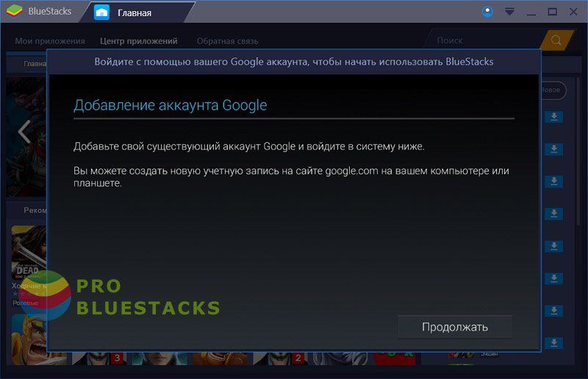Click the second blue download icon
This screenshot has width=588, height=379.
[x=553, y=149]
